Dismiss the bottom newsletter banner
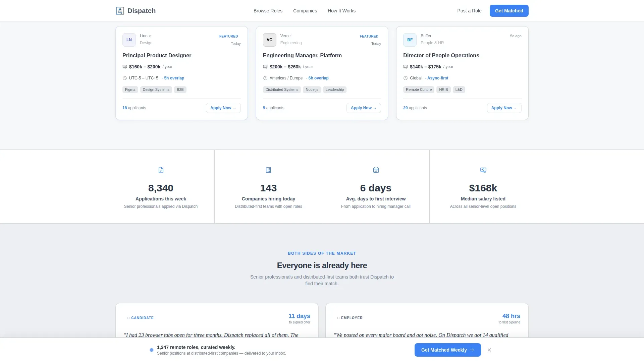 pos(489,350)
